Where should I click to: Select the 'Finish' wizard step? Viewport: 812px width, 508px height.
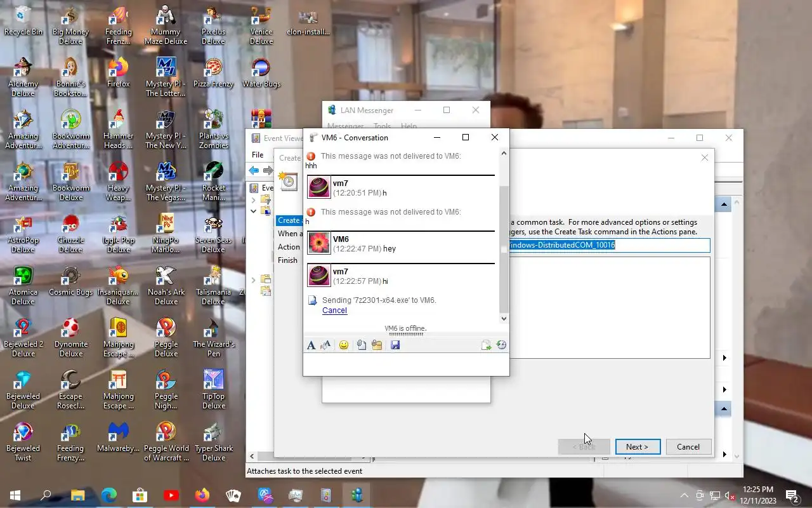tap(287, 260)
